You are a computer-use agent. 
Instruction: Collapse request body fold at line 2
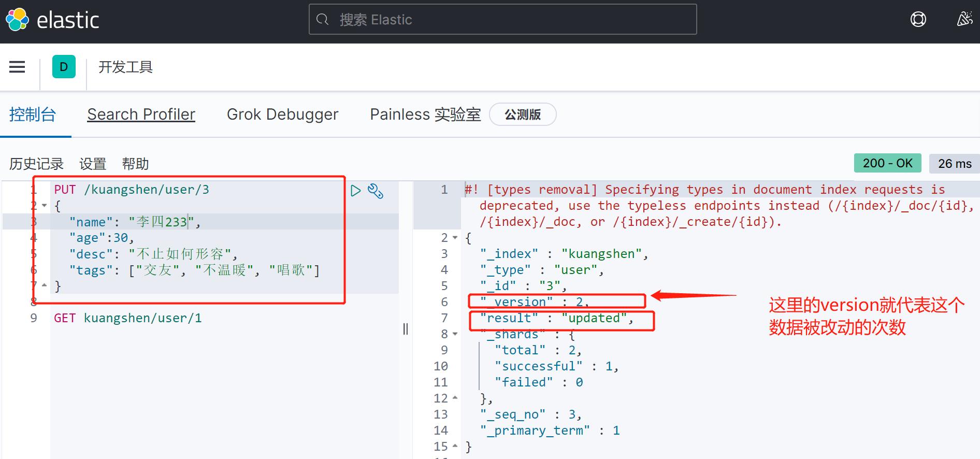click(x=45, y=206)
